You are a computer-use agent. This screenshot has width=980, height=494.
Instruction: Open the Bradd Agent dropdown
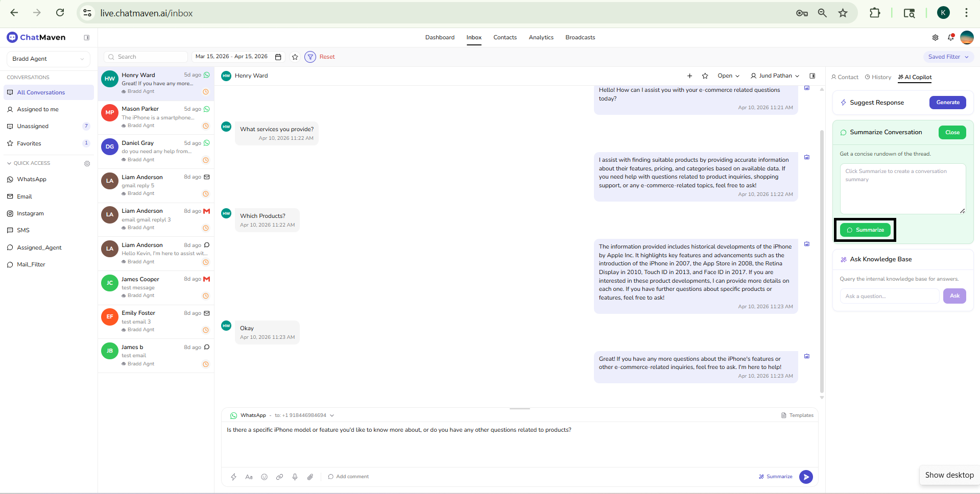point(48,59)
